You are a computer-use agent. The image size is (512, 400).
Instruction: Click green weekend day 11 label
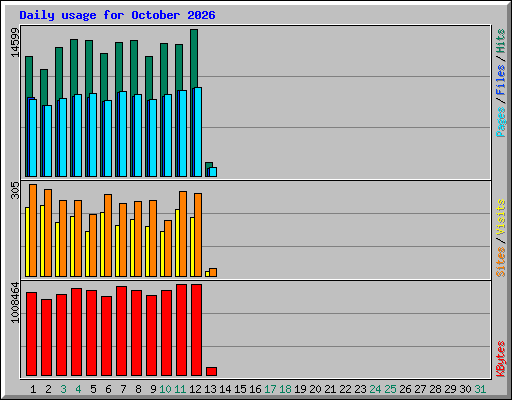click(180, 389)
